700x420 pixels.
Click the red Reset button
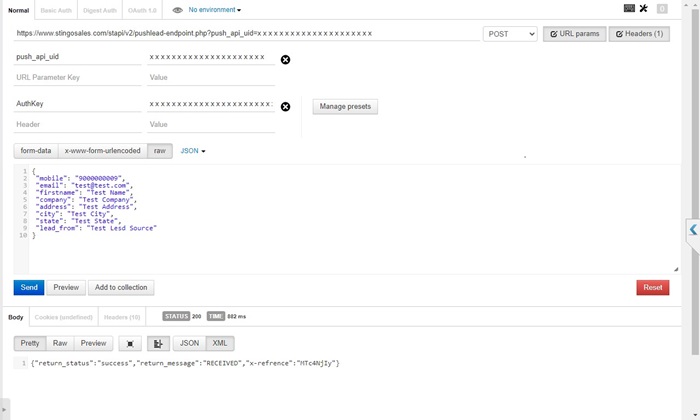[x=652, y=288]
